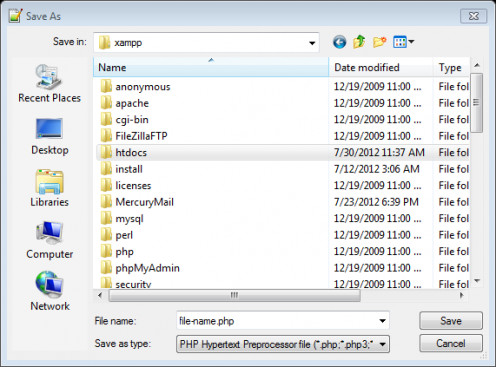
Task: Open the Save as type dropdown
Action: pos(383,344)
